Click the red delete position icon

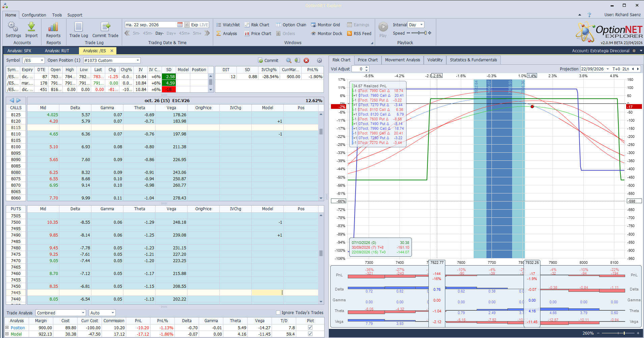[x=306, y=60]
